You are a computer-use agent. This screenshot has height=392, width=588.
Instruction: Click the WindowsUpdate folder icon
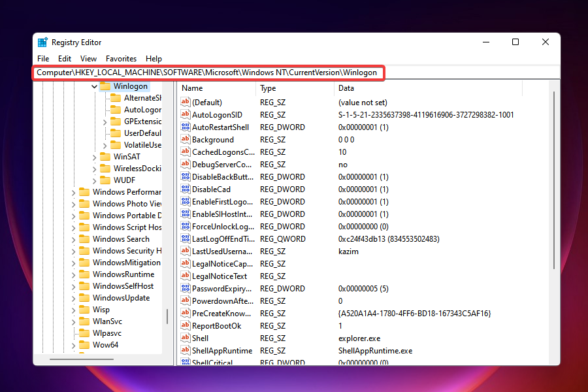[84, 298]
